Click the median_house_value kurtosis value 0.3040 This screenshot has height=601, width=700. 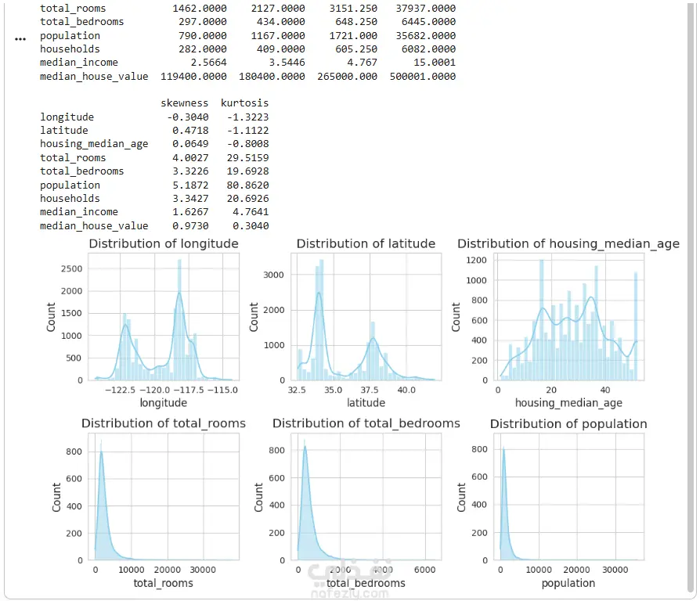point(251,225)
